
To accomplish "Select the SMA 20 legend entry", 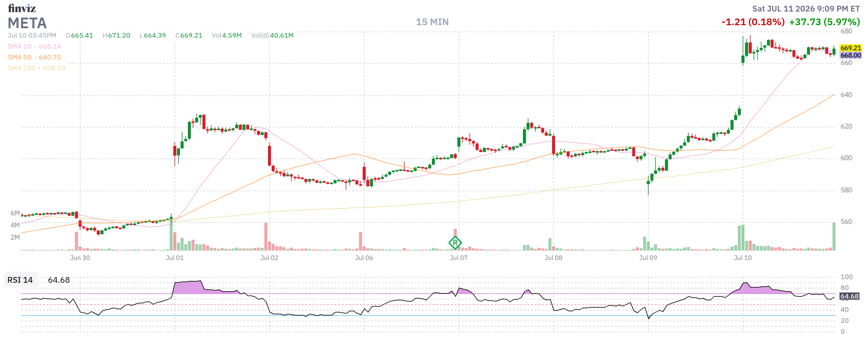I will [34, 46].
